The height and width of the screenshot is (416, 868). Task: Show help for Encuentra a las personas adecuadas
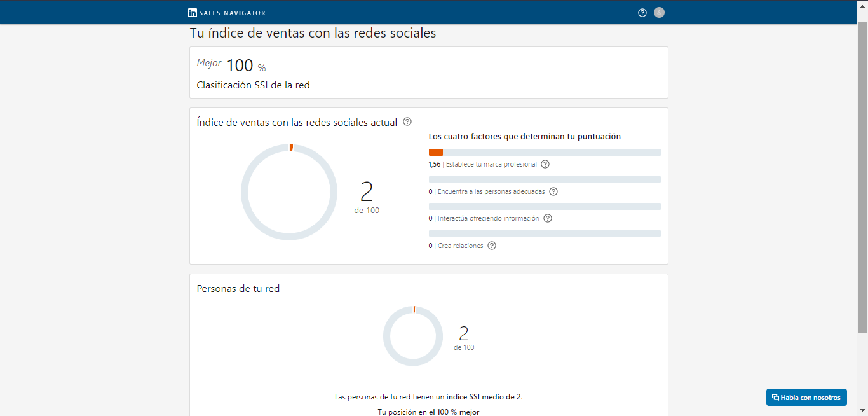click(x=553, y=191)
